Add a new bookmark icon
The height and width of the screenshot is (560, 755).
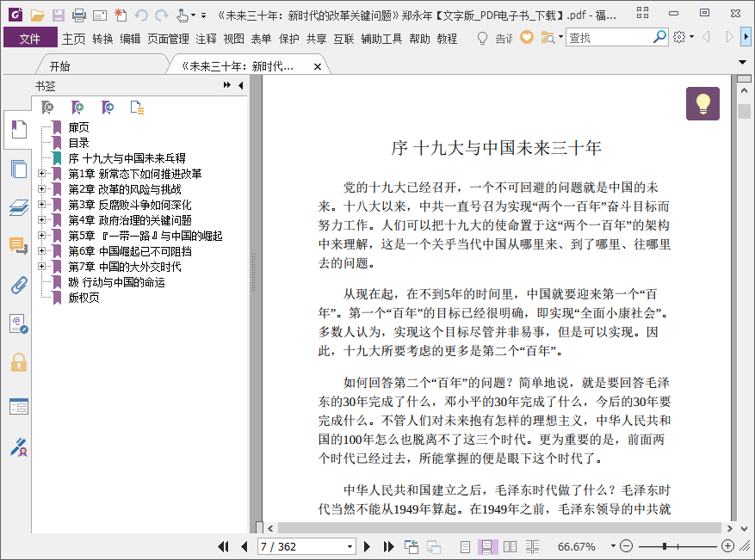[x=77, y=108]
